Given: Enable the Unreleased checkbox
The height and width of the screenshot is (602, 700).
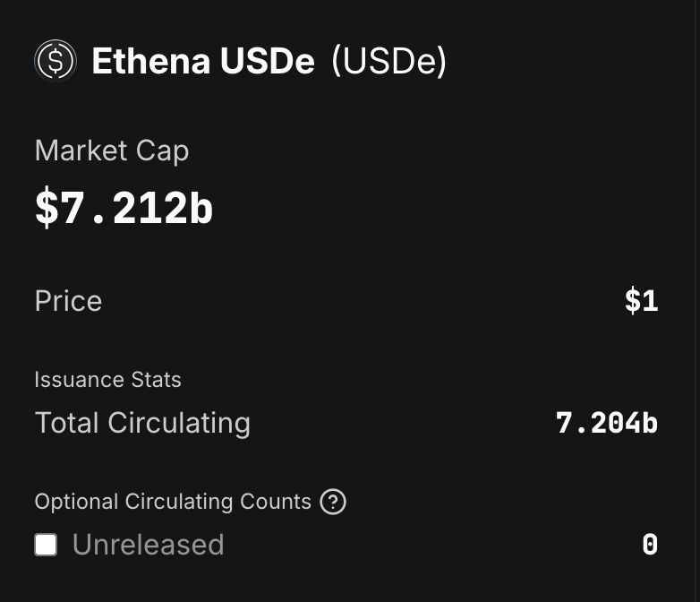Looking at the screenshot, I should pyautogui.click(x=46, y=545).
